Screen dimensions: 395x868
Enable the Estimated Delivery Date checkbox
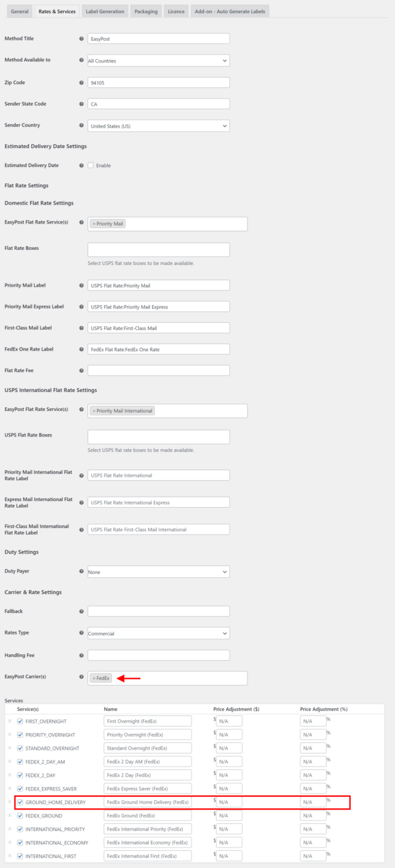91,165
